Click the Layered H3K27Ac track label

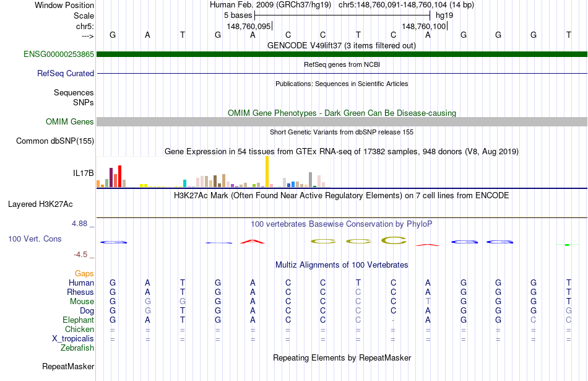40,204
